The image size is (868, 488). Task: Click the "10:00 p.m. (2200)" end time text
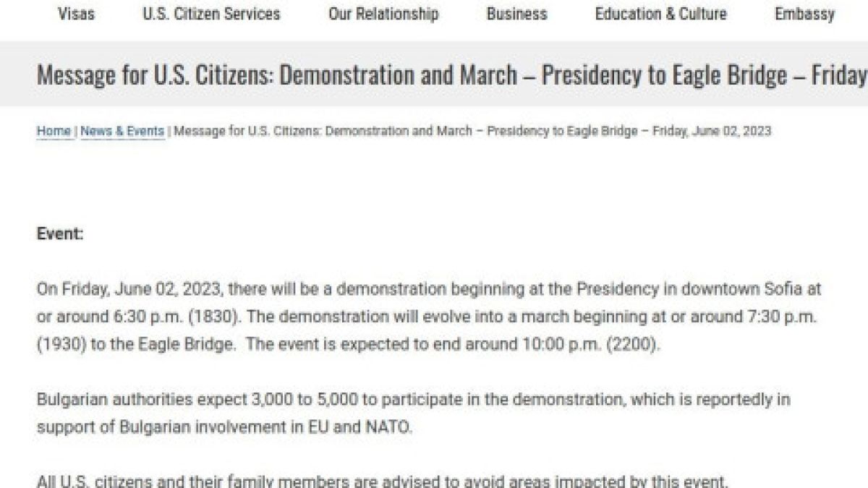coord(590,345)
